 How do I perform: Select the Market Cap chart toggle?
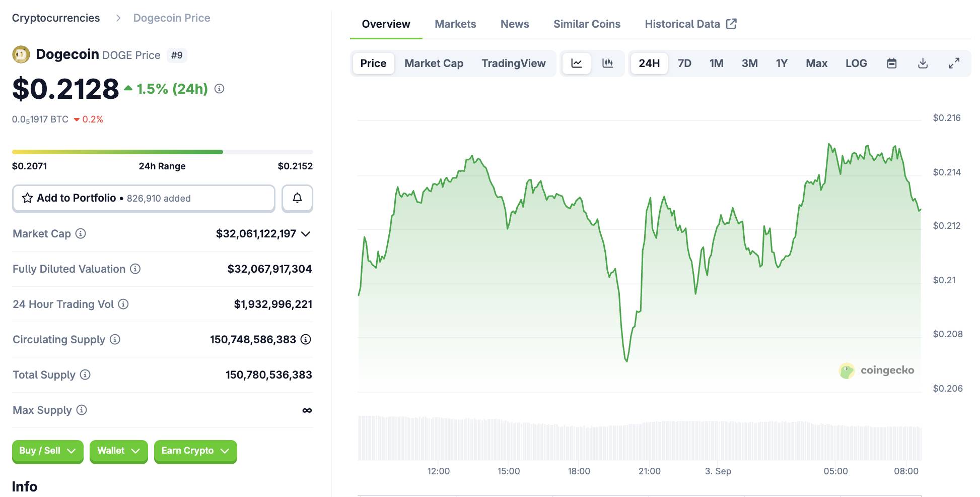click(434, 63)
